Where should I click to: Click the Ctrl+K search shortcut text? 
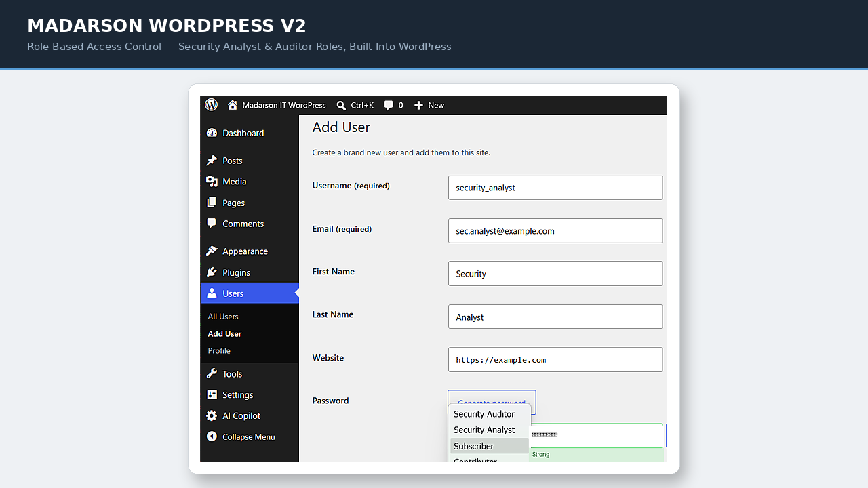[362, 105]
